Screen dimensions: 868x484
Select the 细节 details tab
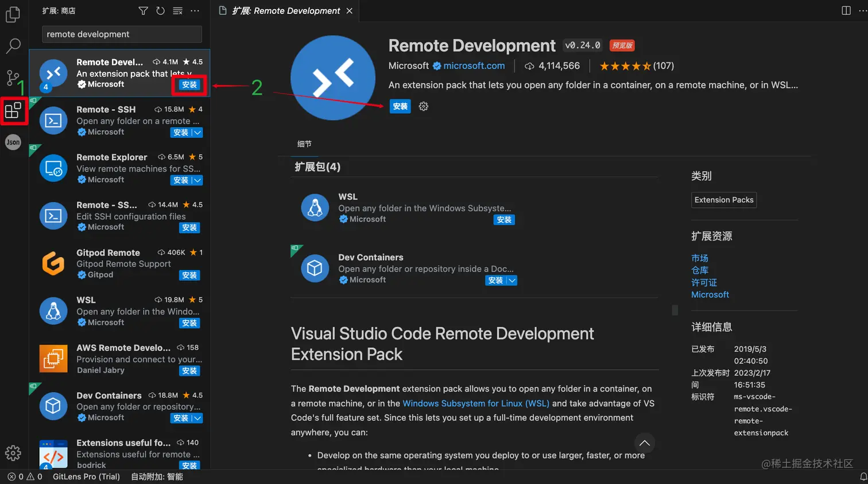click(304, 144)
